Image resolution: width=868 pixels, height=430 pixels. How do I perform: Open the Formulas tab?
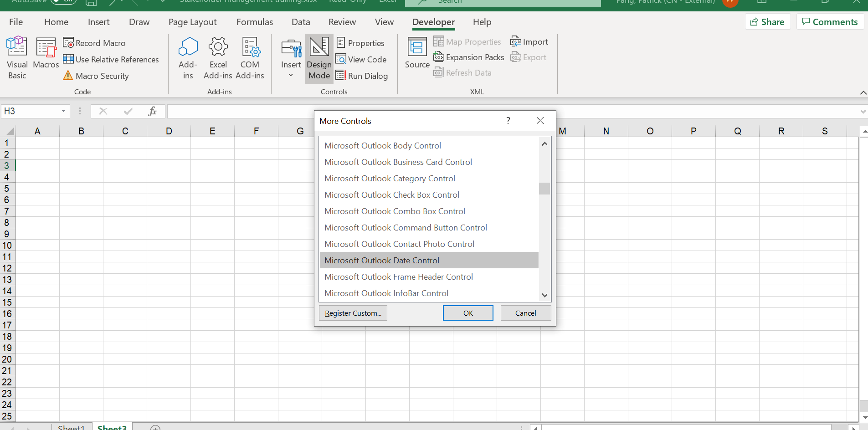point(255,22)
